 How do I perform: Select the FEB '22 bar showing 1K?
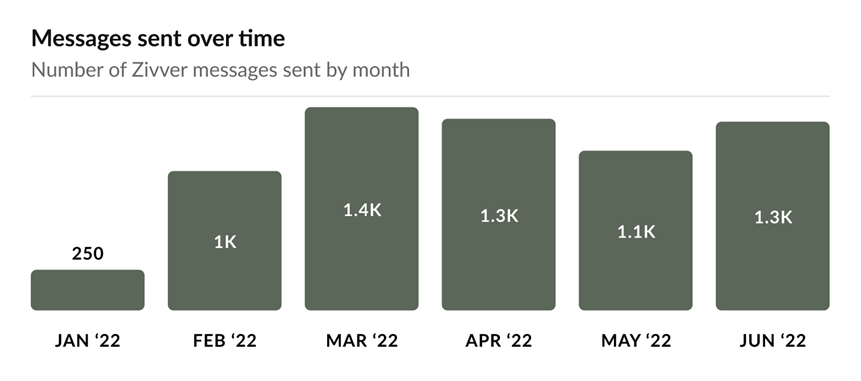tap(225, 240)
